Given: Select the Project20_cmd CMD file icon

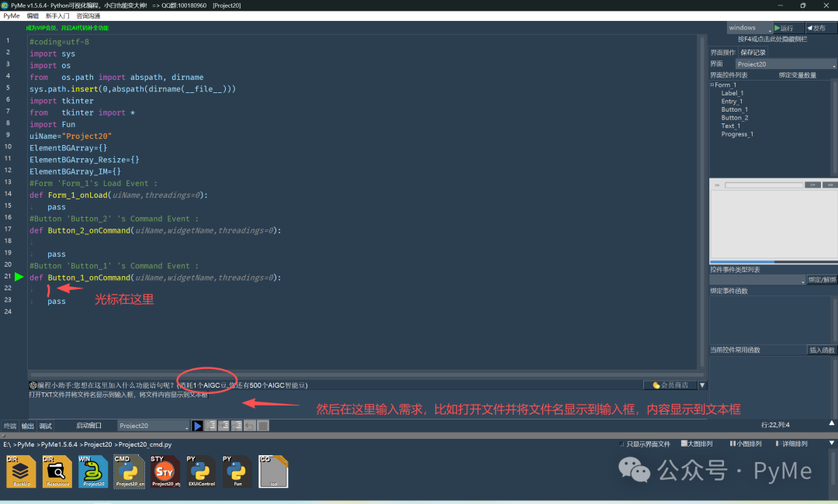Looking at the screenshot, I should (x=129, y=471).
